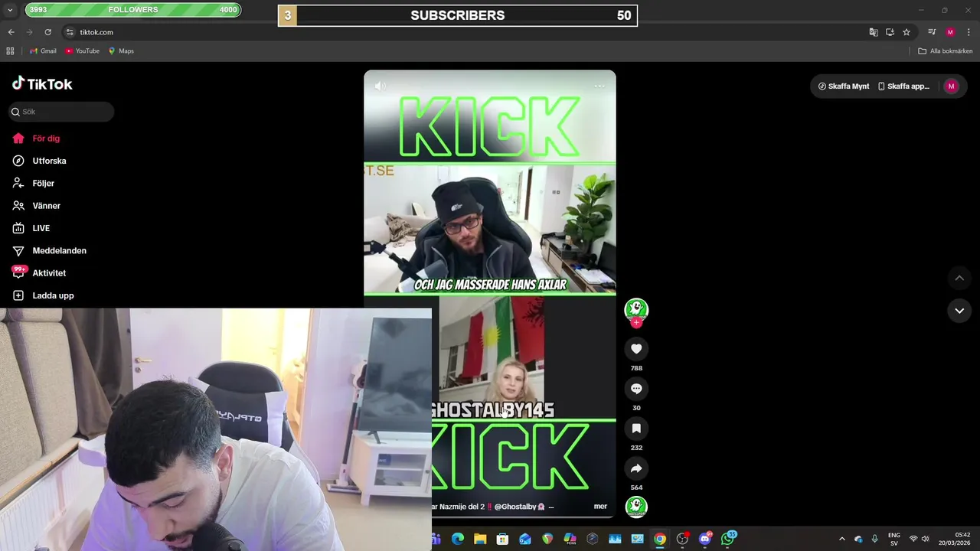Open the Gmail bookmark
Screen dimensions: 980x551
[x=43, y=51]
